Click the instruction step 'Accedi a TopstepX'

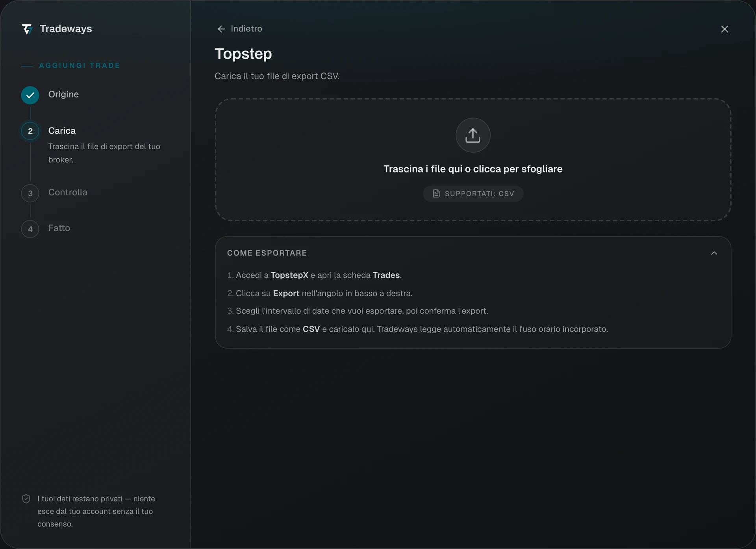(x=314, y=275)
